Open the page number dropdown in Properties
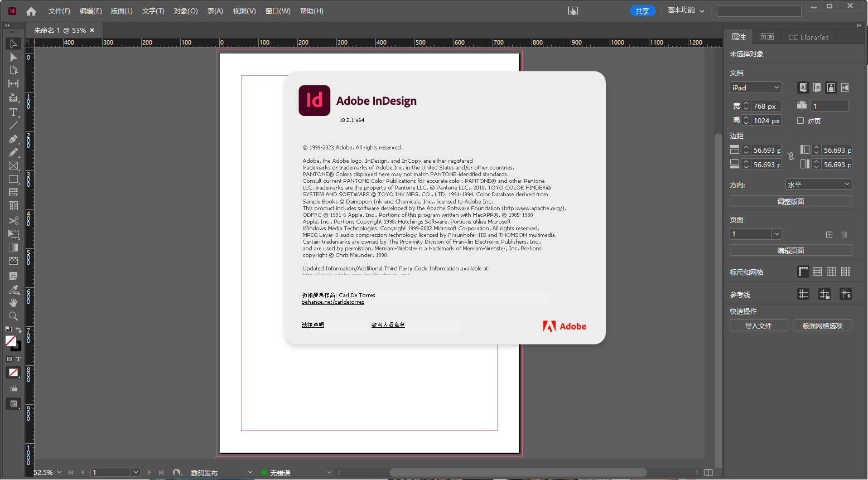Screen dimensions: 868x480 777,234
